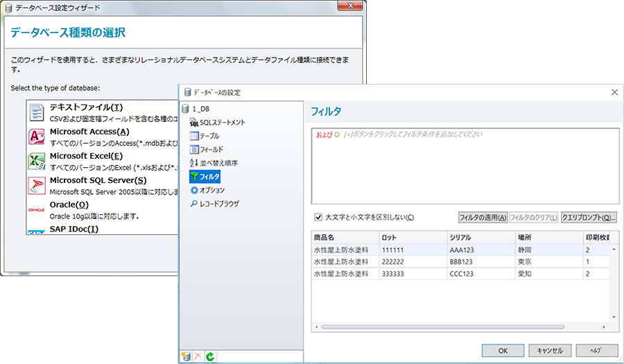Click the add database icon at bottom left
The height and width of the screenshot is (364, 624).
[186, 356]
